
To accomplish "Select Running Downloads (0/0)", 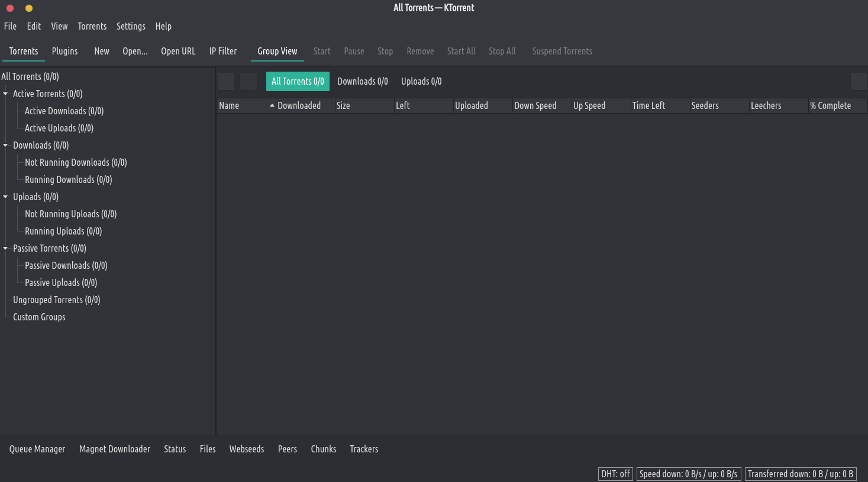I will tap(69, 179).
